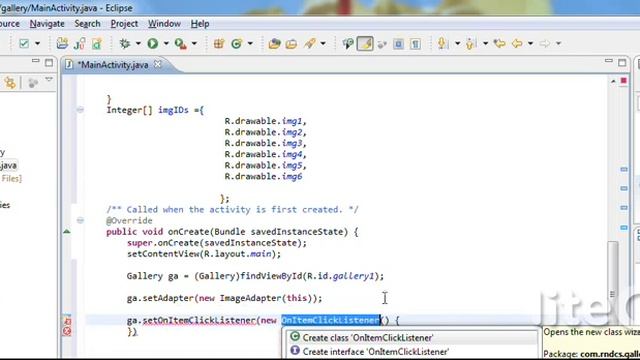Click the scroll up arrow of editor

coord(613,81)
